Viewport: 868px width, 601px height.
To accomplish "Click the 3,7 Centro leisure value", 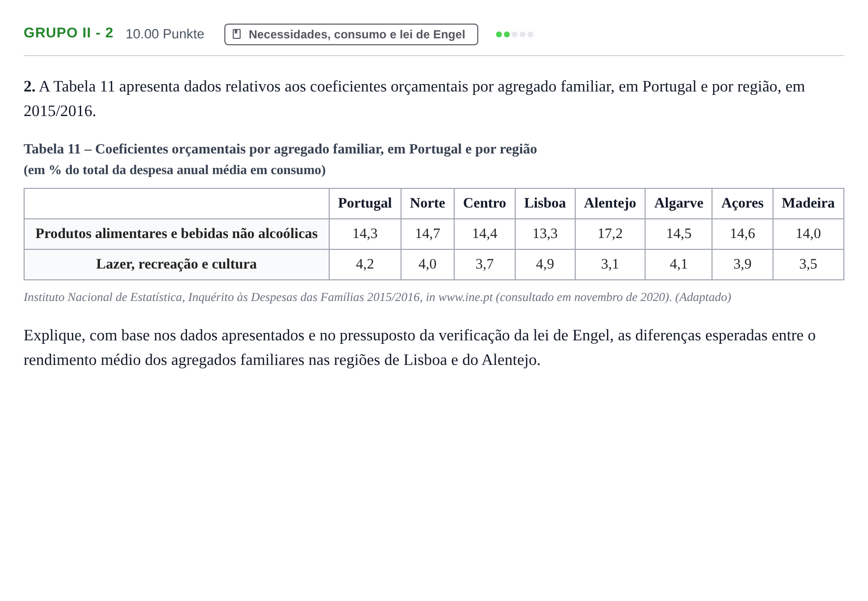I will 485,264.
